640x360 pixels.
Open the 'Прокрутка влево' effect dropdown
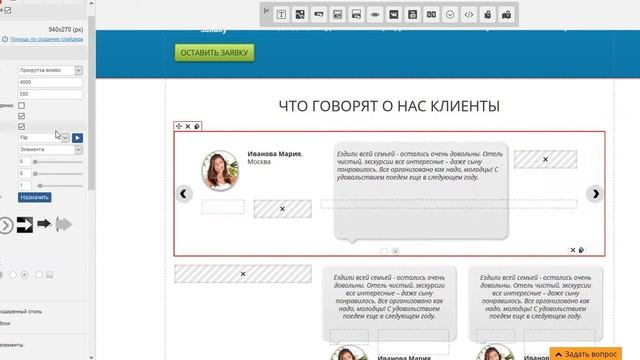[x=50, y=70]
